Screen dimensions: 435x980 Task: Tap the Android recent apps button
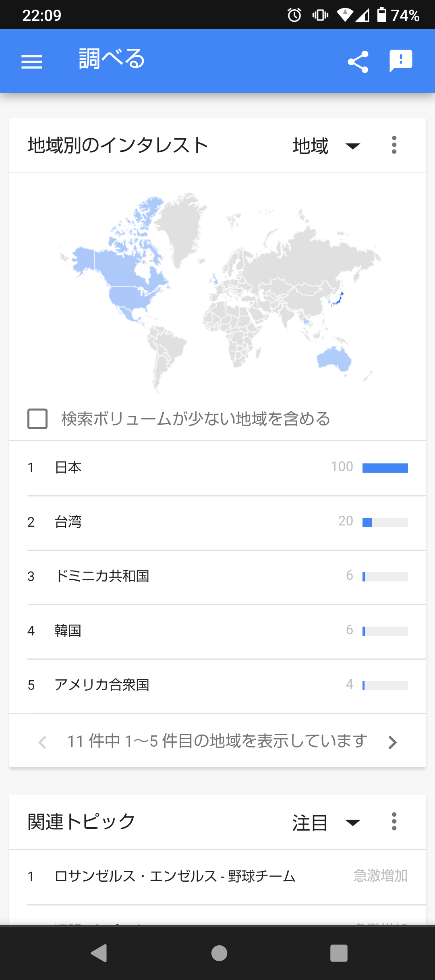(339, 953)
